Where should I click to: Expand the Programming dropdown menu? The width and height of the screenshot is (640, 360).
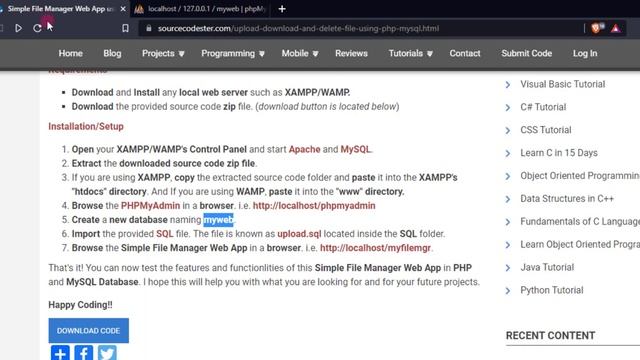233,53
